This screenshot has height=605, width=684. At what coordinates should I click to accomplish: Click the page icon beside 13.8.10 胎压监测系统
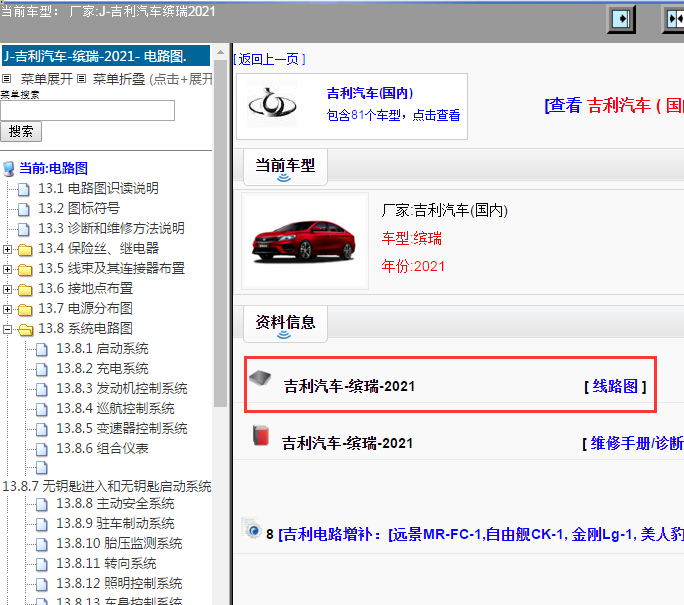pyautogui.click(x=42, y=545)
